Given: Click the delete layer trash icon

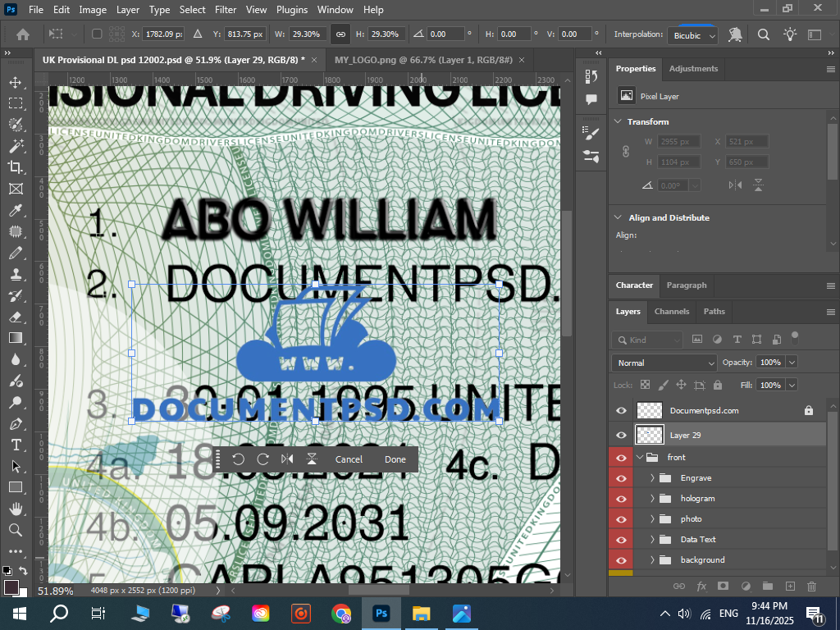Looking at the screenshot, I should (812, 586).
